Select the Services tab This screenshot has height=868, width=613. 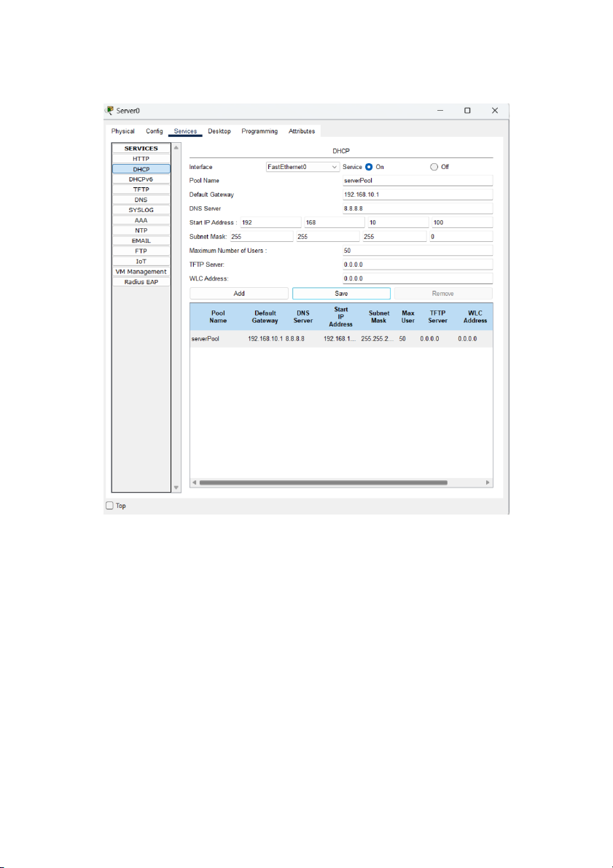186,131
